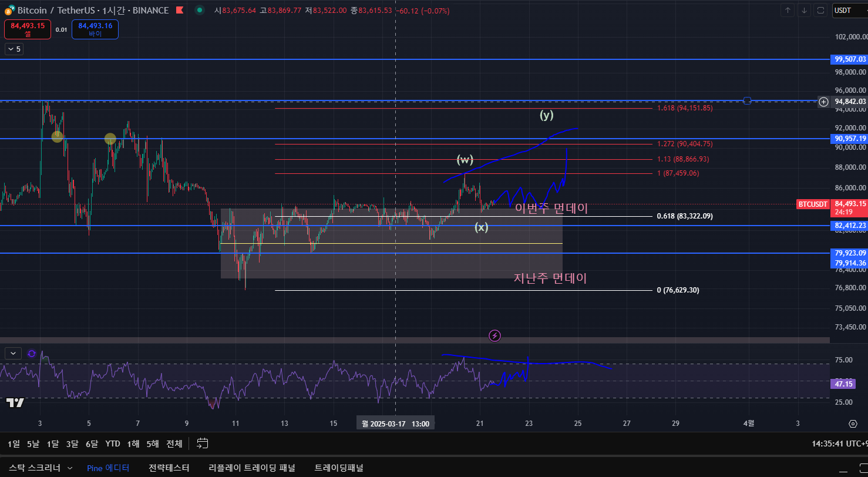
Task: Click the 0.01 spread value
Action: point(61,29)
